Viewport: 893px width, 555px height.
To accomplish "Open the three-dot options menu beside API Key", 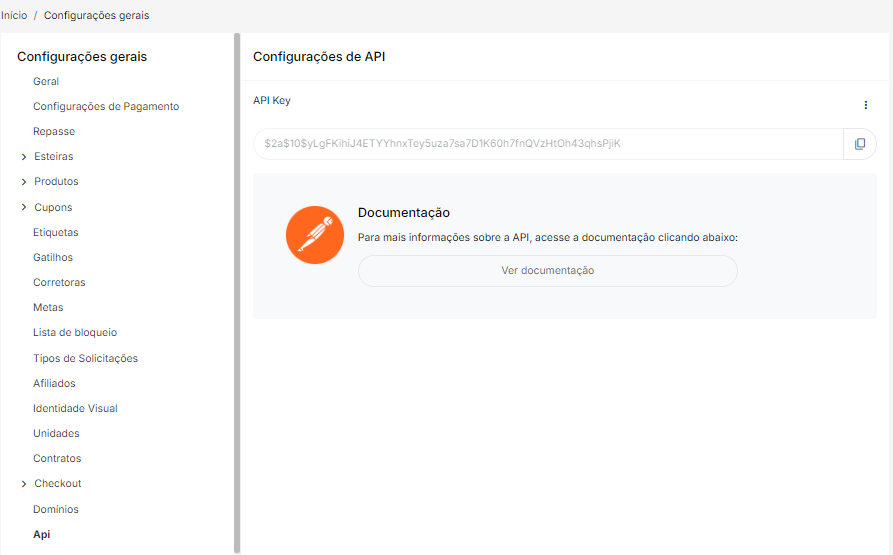I will pos(865,105).
